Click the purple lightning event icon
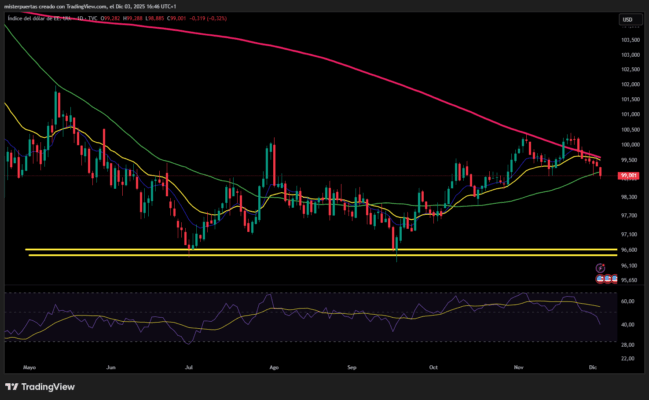 pos(600,268)
